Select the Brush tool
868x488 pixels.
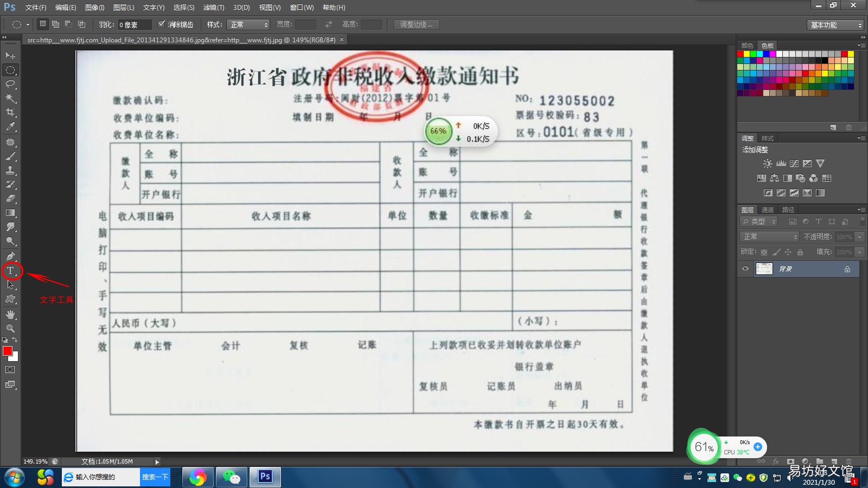[10, 156]
